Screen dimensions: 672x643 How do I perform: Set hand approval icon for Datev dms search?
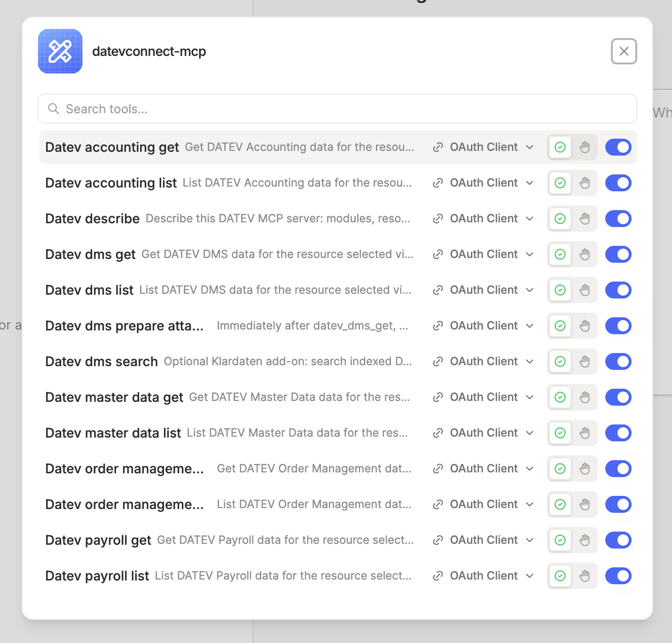pyautogui.click(x=585, y=361)
